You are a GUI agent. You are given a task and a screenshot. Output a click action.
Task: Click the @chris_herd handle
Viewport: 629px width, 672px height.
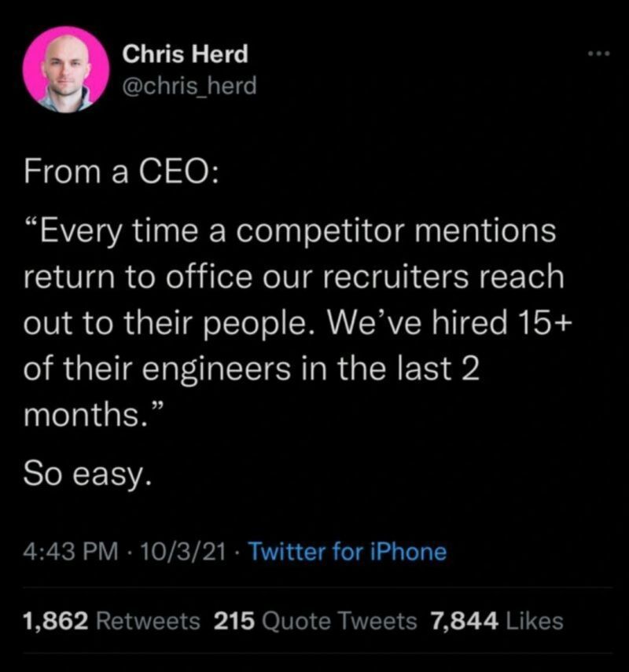click(190, 86)
